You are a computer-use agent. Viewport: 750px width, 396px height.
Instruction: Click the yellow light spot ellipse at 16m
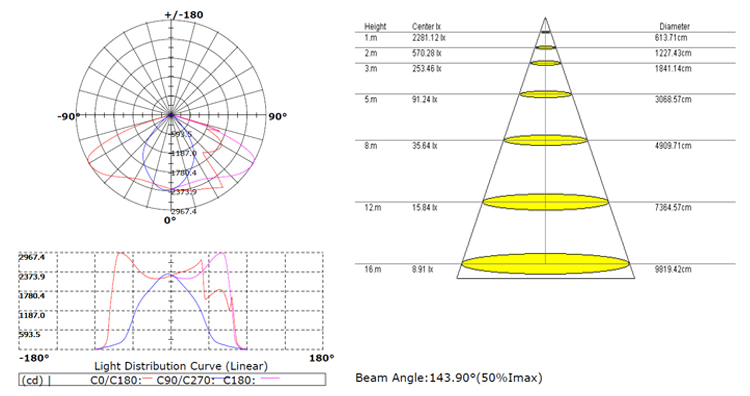click(x=546, y=264)
